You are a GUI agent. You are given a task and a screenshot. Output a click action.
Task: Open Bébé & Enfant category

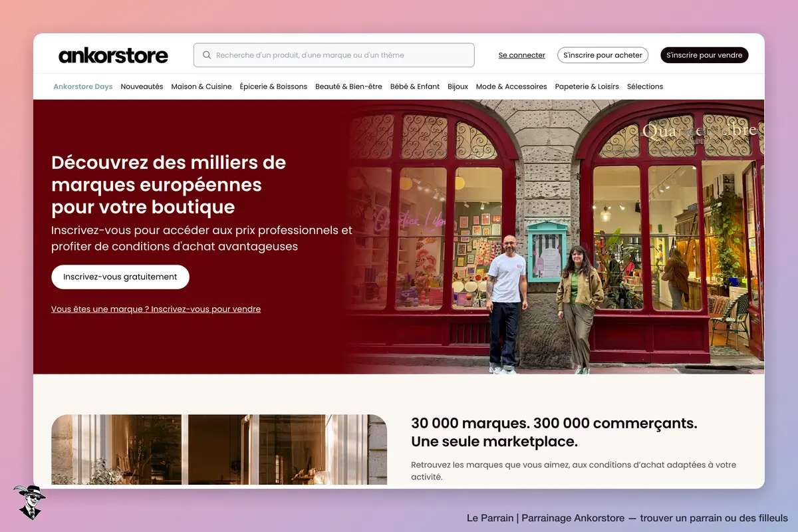pos(415,86)
